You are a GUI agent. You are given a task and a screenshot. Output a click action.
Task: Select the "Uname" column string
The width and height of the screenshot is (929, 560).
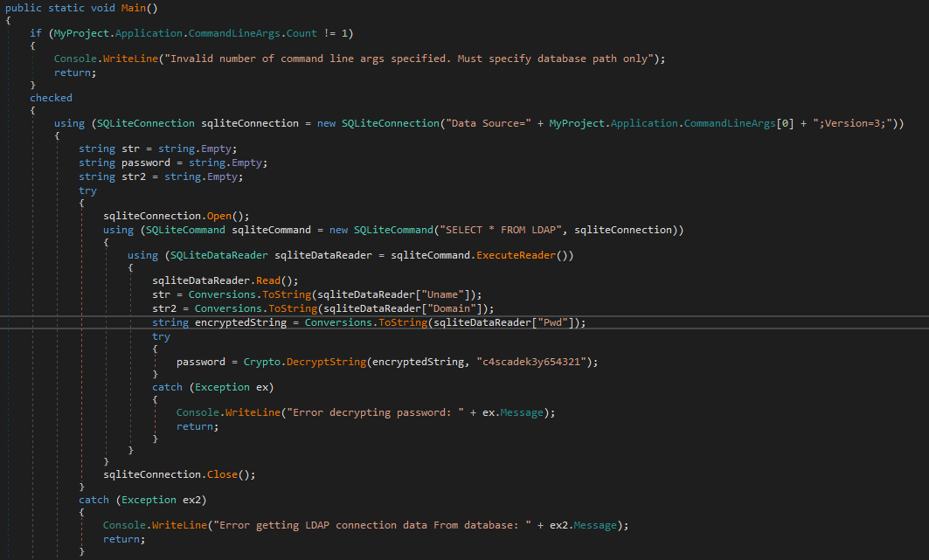coord(442,294)
